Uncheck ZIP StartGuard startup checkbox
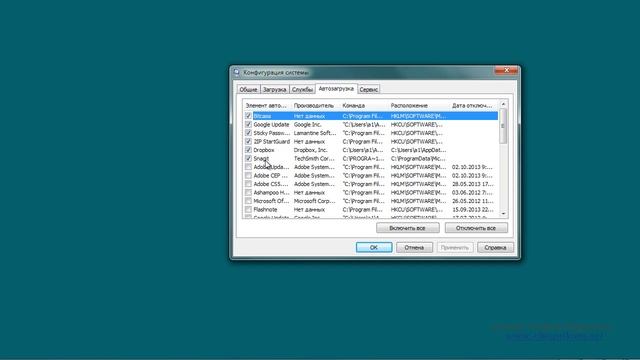 coord(248,142)
